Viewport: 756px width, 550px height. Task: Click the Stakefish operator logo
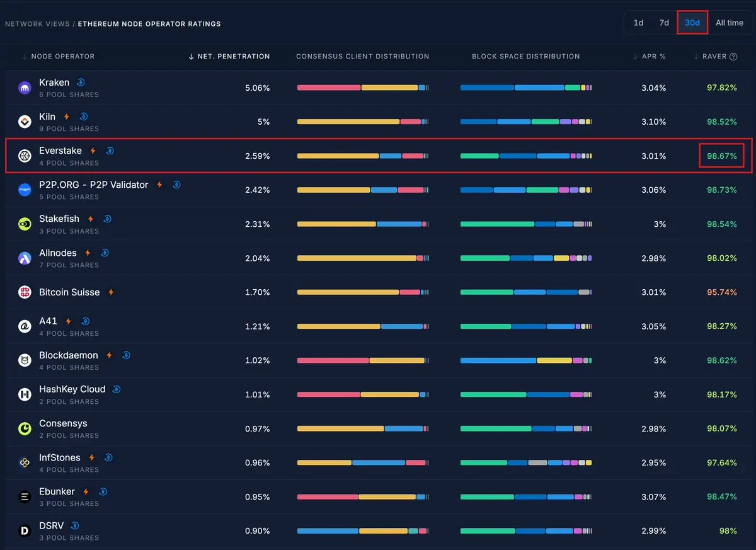[x=25, y=224]
